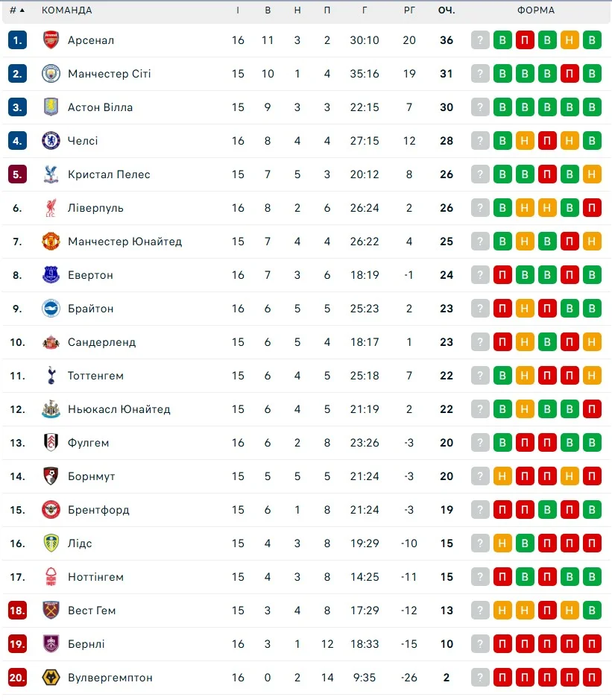Open the Ньюкасл Юнайтед team link
612x700 pixels.
119,409
